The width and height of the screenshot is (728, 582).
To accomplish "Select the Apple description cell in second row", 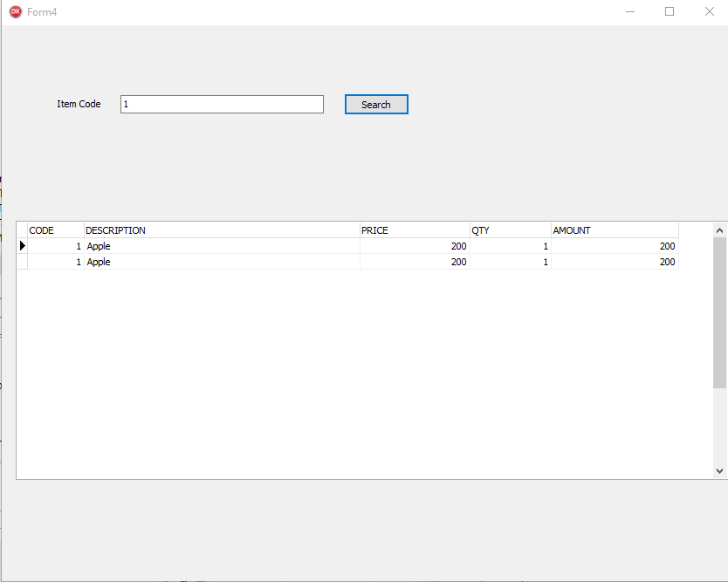I will point(221,262).
